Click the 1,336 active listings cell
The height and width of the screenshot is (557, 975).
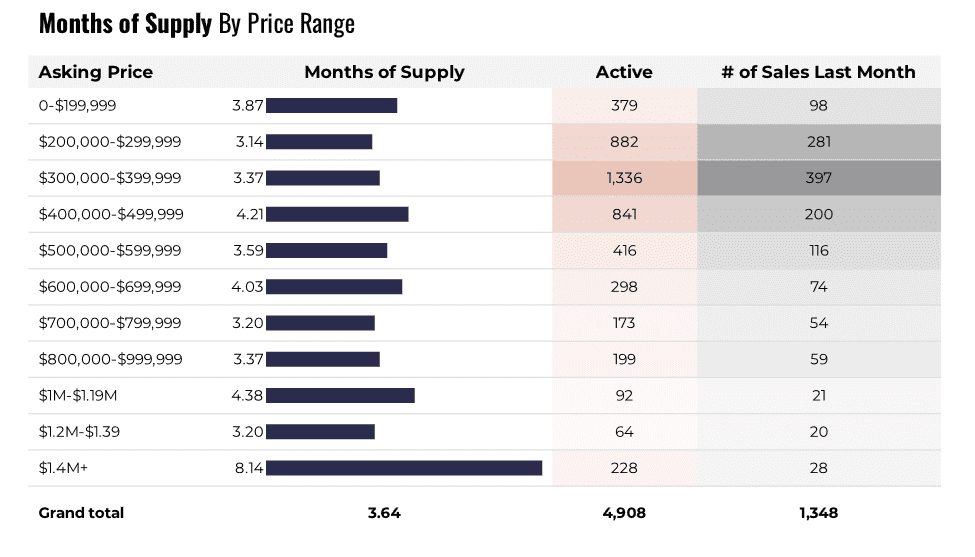coord(624,178)
